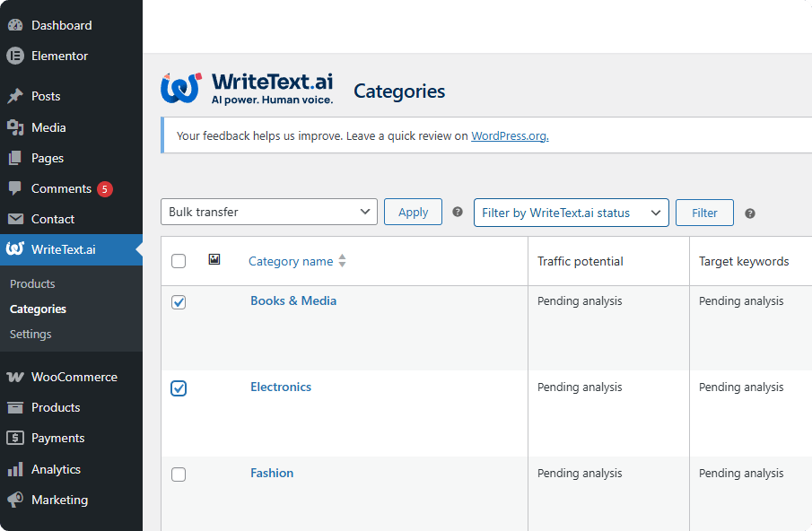Click the Elementor logo icon
The image size is (812, 531).
click(15, 56)
